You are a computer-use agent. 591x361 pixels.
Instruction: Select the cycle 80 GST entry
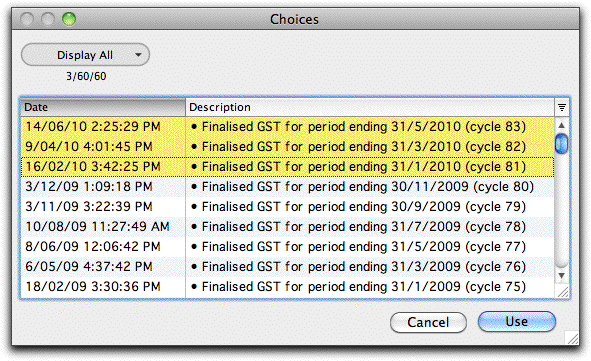pos(288,187)
